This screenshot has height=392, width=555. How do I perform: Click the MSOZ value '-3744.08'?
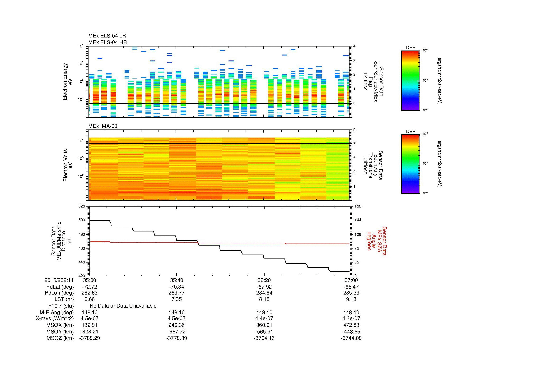coord(351,338)
